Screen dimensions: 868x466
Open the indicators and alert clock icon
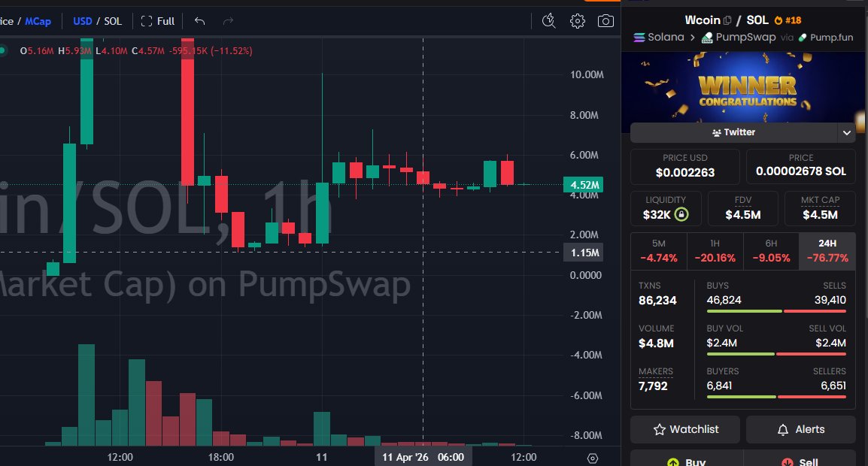(x=548, y=21)
